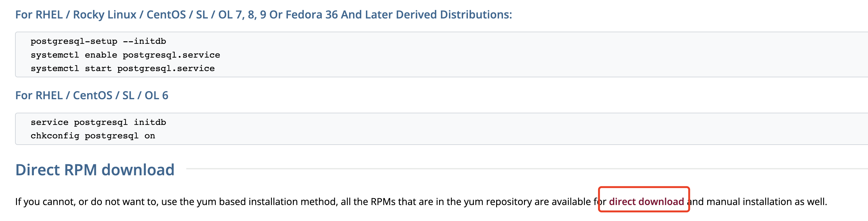The width and height of the screenshot is (868, 221).
Task: Click the "systemctl enable postgresql.service" code line
Action: pyautogui.click(x=125, y=55)
